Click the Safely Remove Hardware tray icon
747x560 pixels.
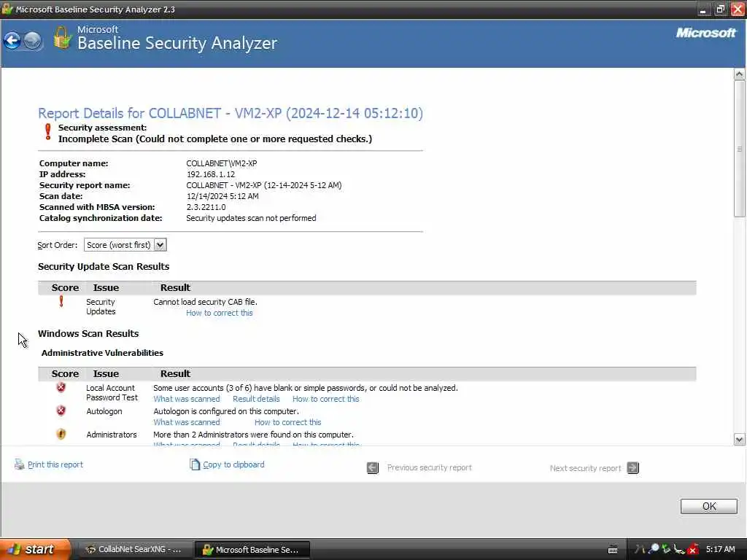(x=679, y=550)
